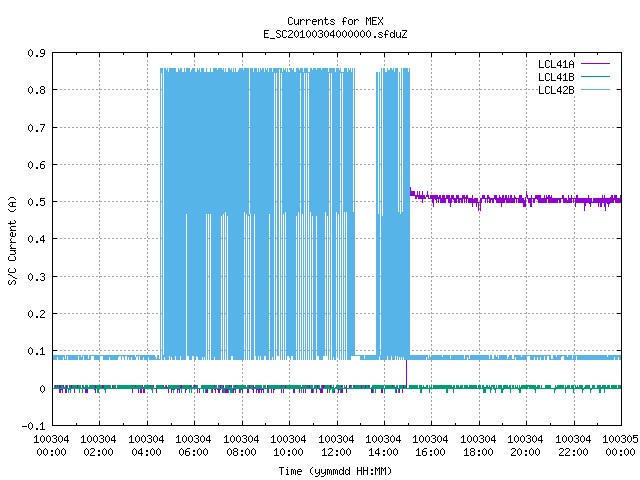Click the 100304 12:00 x-axis tick label

click(336, 446)
